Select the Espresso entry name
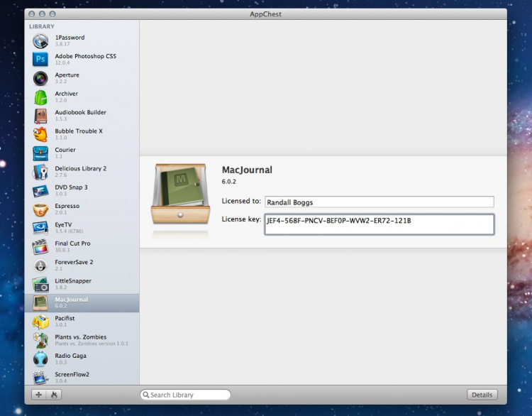 coord(67,206)
